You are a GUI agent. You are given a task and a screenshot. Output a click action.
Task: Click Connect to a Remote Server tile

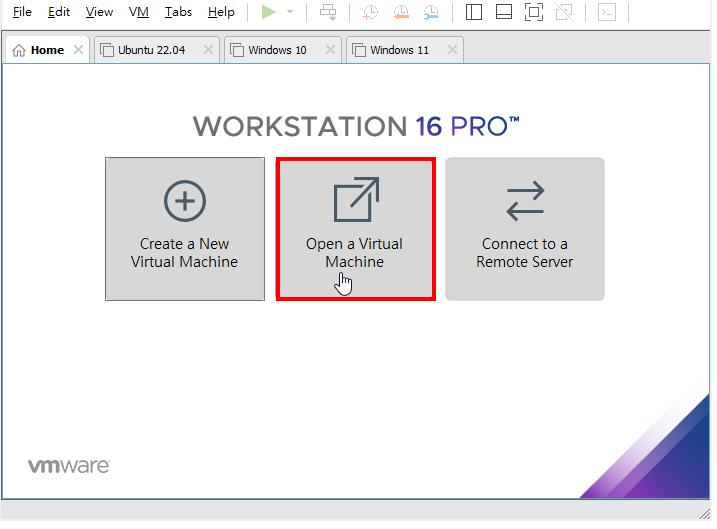click(525, 229)
